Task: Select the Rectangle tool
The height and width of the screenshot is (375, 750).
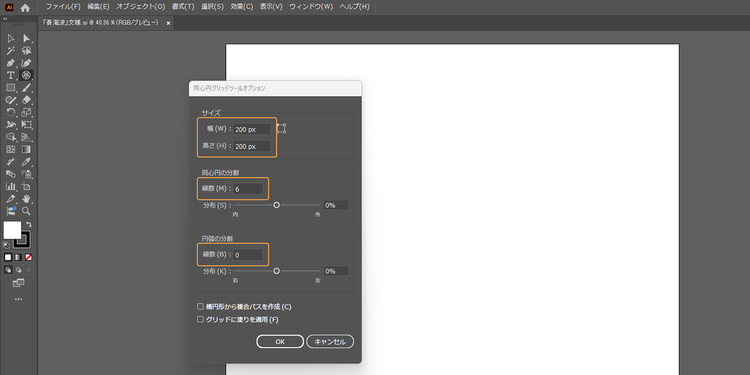Action: tap(11, 88)
